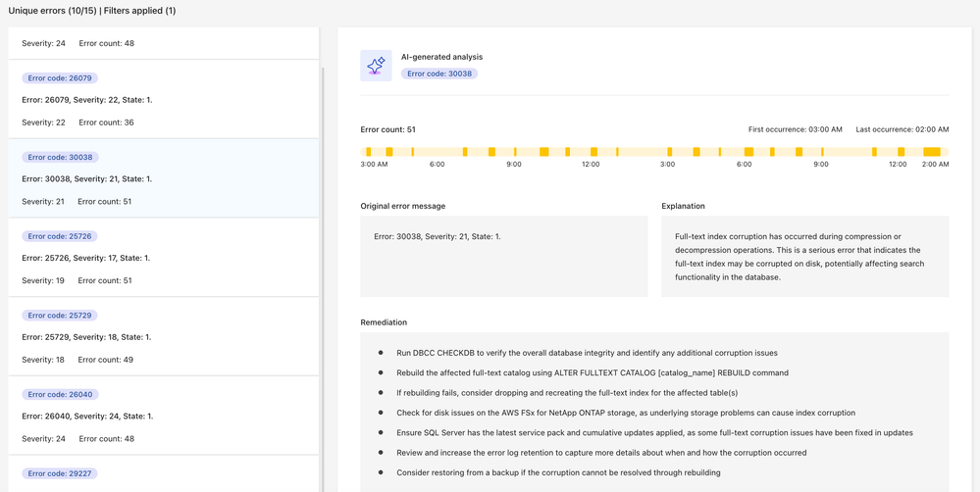This screenshot has height=492, width=980.
Task: Click the top partial entry with Severity: 24
Action: (163, 43)
